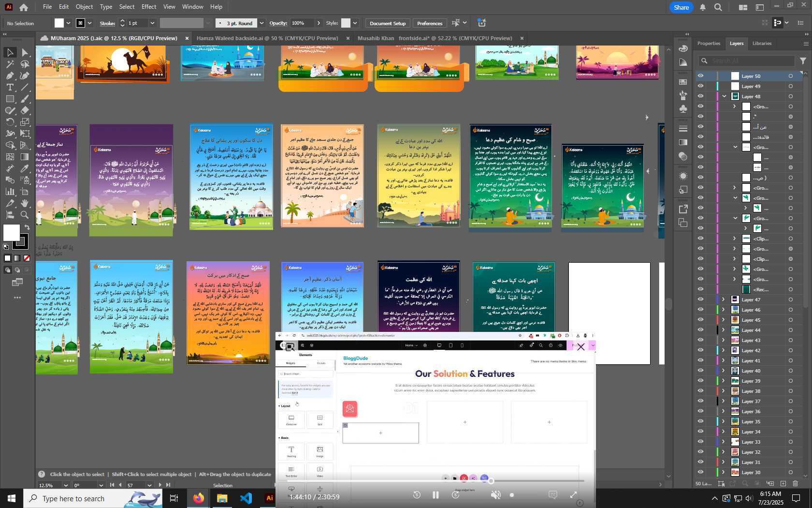Toggle visibility of Layer 47
Image resolution: width=812 pixels, height=508 pixels.
[x=700, y=299]
